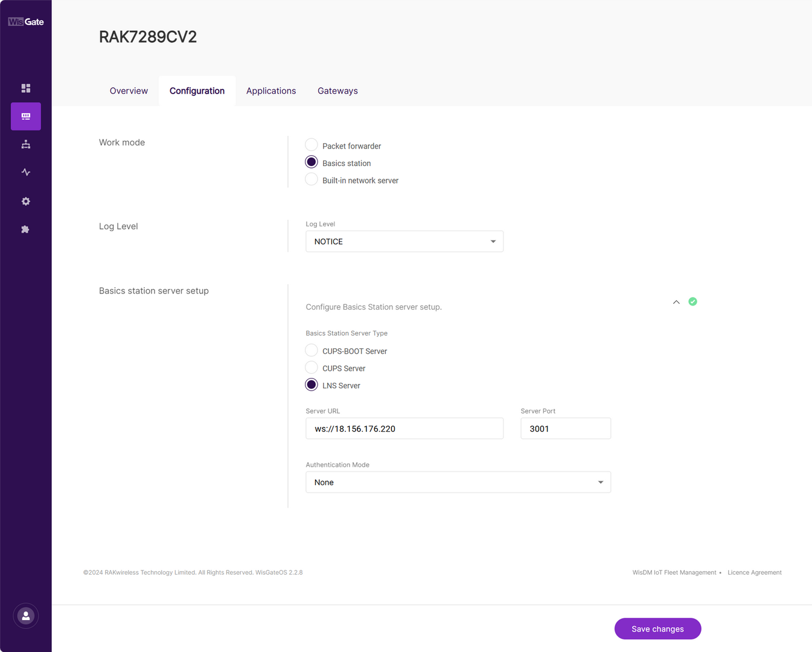Choose LNS Server type

coord(312,385)
